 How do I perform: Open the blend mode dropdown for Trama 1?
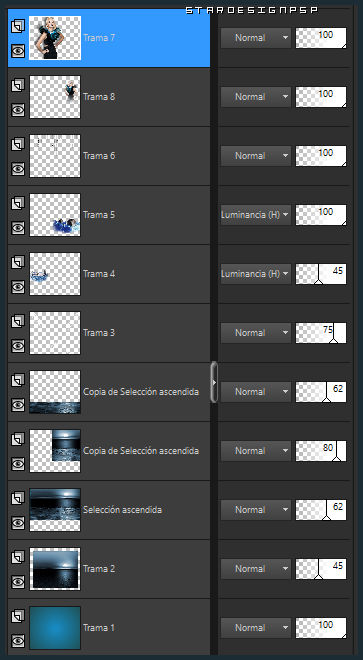pyautogui.click(x=256, y=627)
